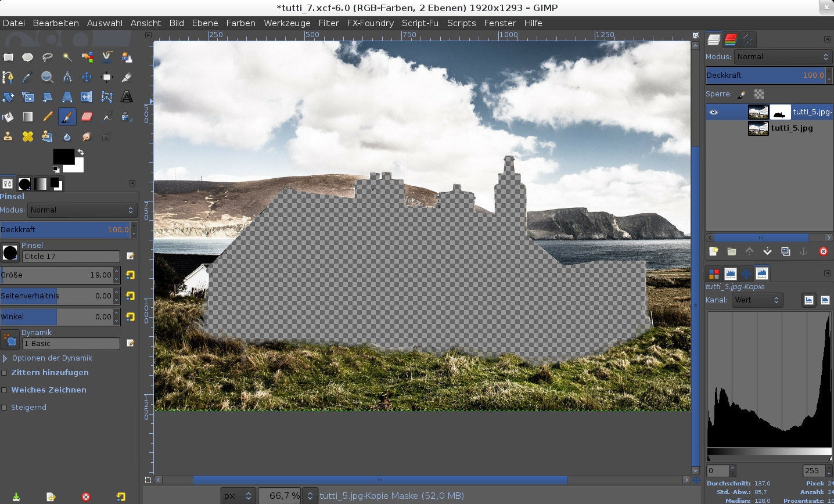Viewport: 834px width, 504px height.
Task: Enable the Zittern hinzufügen checkbox
Action: [5, 373]
